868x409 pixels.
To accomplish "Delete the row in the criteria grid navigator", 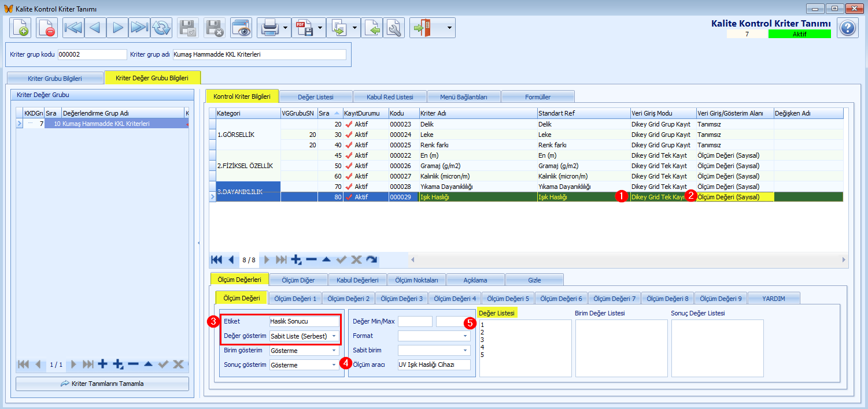I will (312, 260).
